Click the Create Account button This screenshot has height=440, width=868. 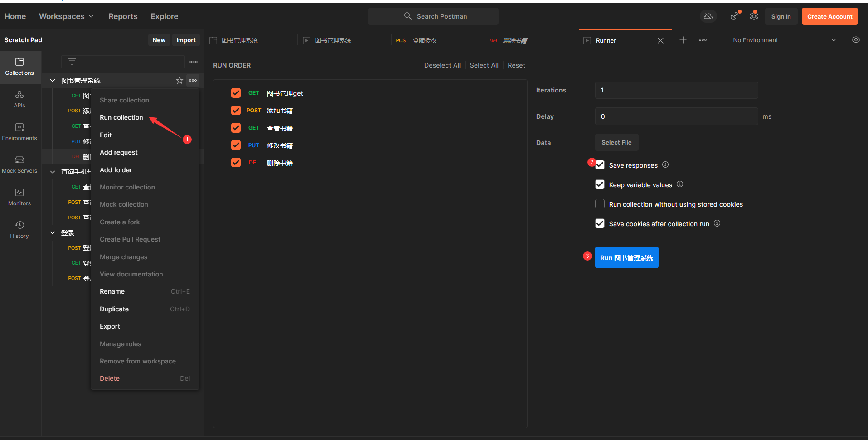point(829,16)
